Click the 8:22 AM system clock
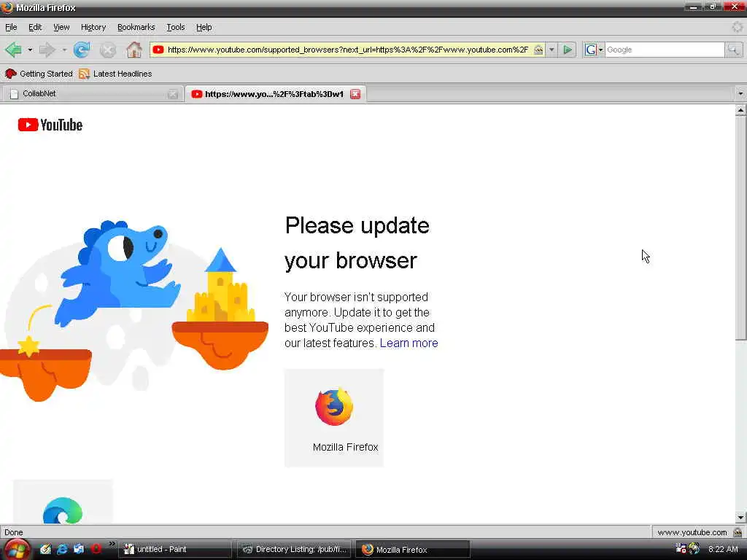 point(723,549)
